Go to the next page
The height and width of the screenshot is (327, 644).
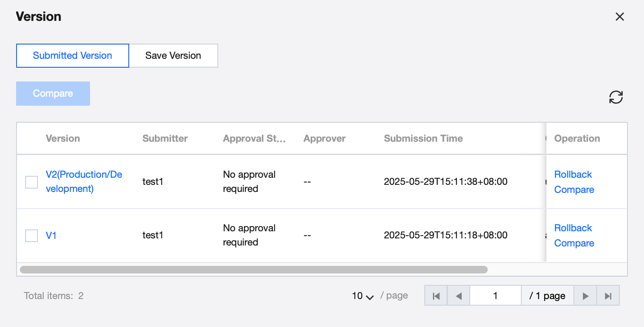tap(585, 296)
